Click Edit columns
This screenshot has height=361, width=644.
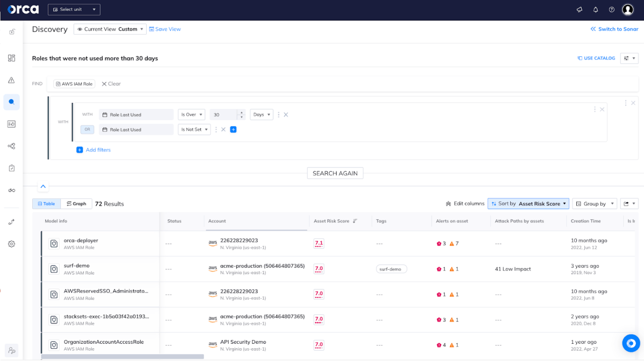pos(465,204)
